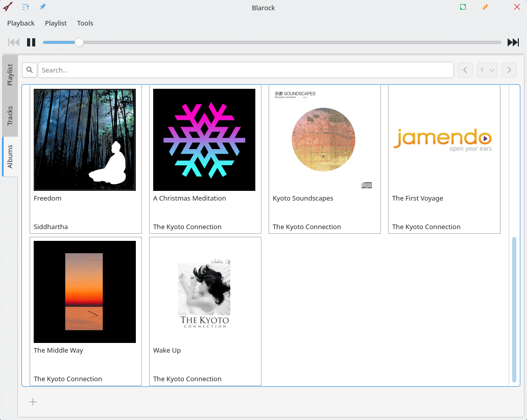Screen dimensions: 527x420
Task: Click the search magnifier icon
Action: pos(30,70)
